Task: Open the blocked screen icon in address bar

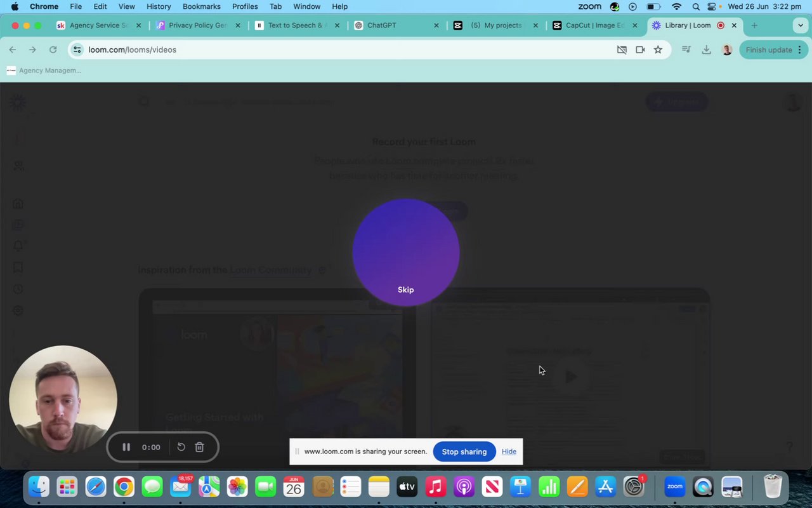Action: [622, 50]
